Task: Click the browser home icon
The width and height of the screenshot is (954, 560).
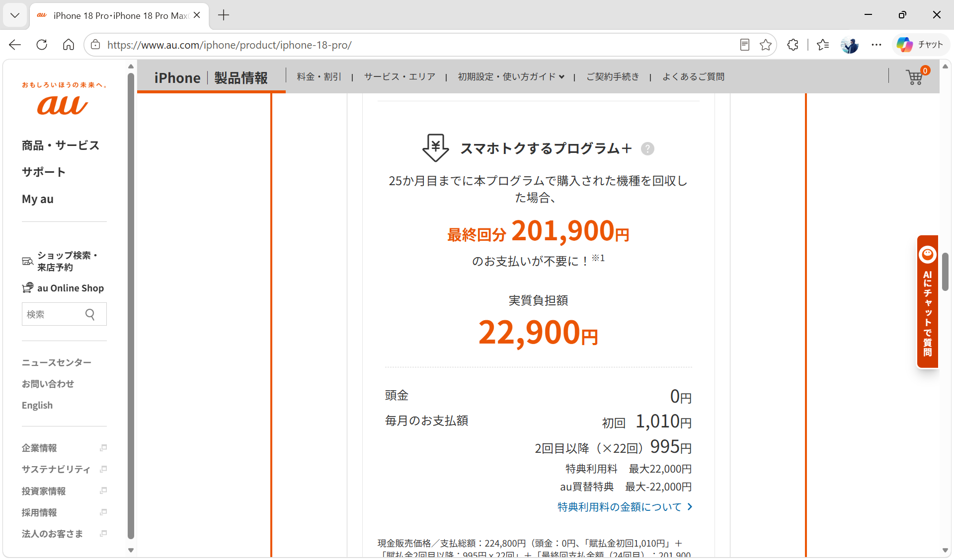Action: [x=69, y=45]
